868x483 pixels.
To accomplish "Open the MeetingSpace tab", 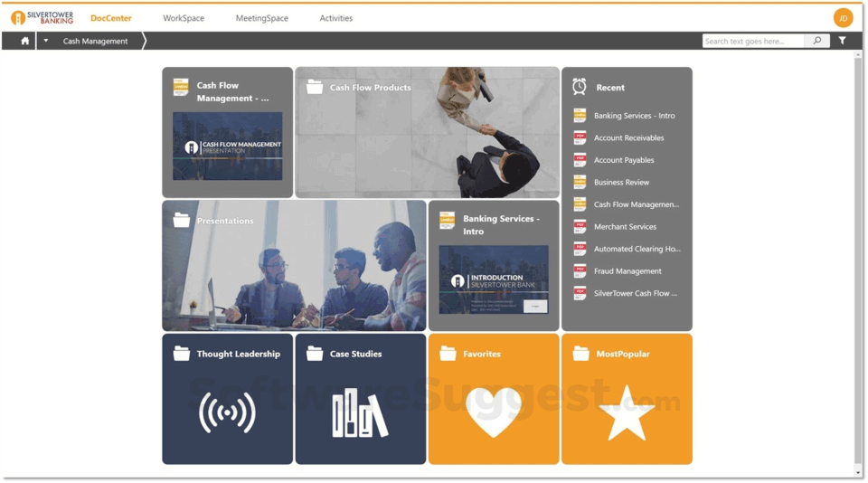I will click(262, 18).
